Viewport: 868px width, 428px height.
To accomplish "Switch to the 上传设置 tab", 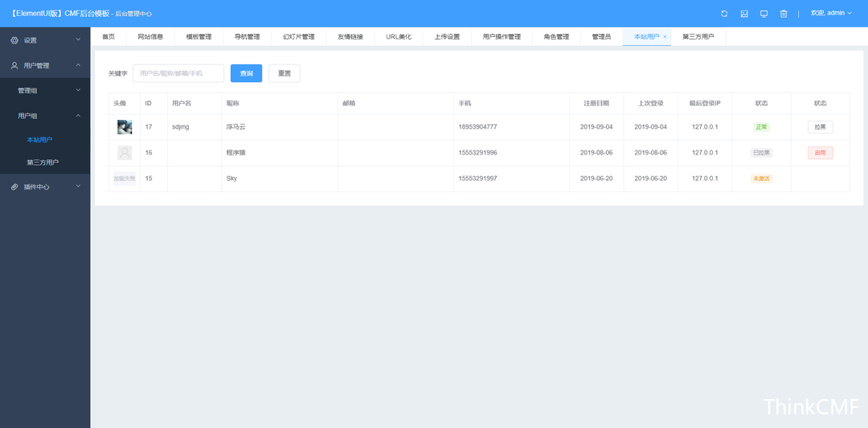I will click(x=448, y=36).
